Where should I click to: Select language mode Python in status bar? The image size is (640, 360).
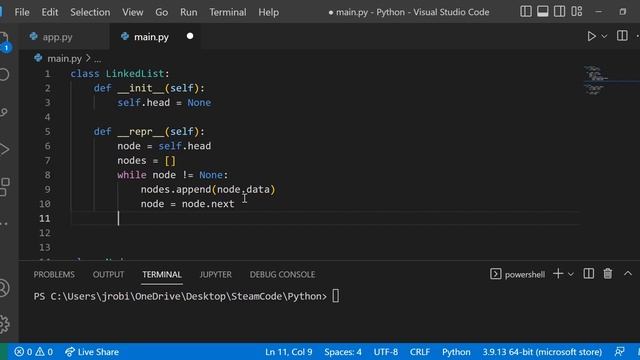click(x=456, y=352)
